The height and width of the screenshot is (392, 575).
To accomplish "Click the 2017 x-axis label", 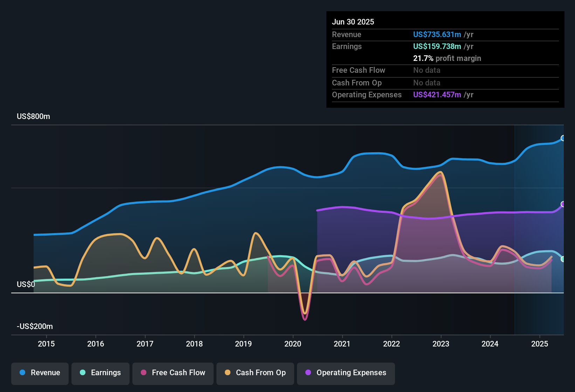I will [145, 344].
